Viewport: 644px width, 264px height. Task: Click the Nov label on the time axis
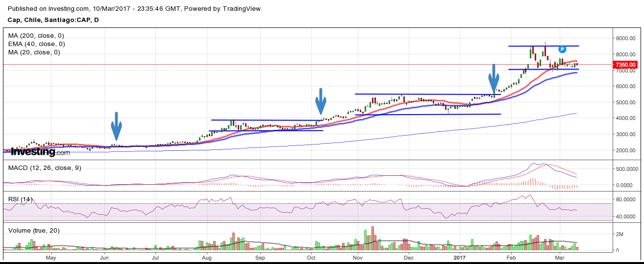358,257
